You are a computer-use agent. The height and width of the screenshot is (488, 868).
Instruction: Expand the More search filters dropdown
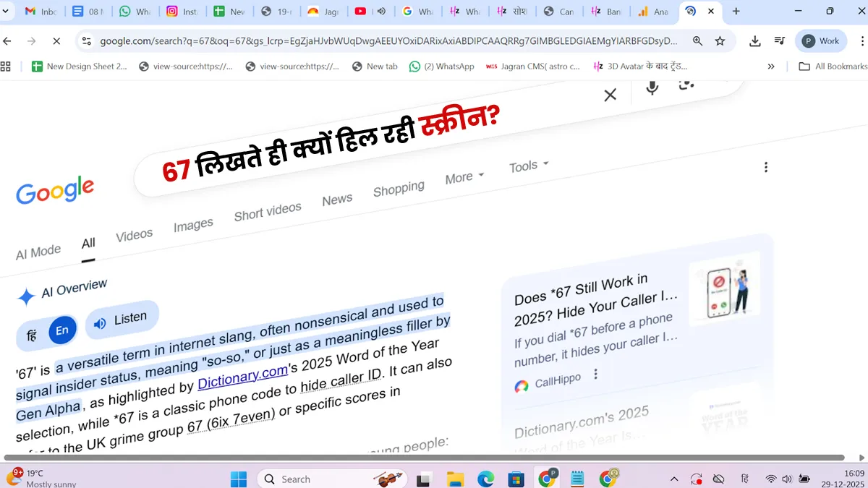[464, 177]
